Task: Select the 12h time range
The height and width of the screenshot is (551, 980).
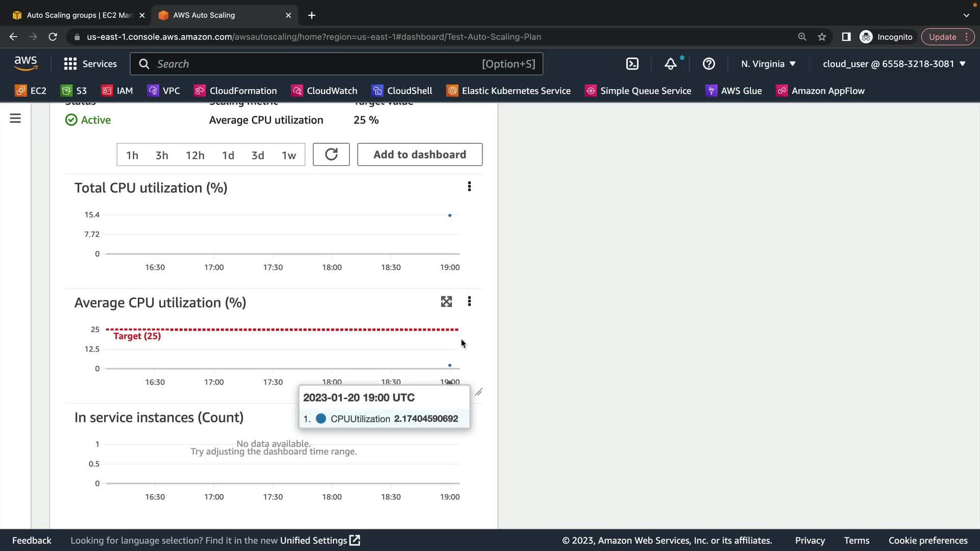Action: (x=195, y=155)
